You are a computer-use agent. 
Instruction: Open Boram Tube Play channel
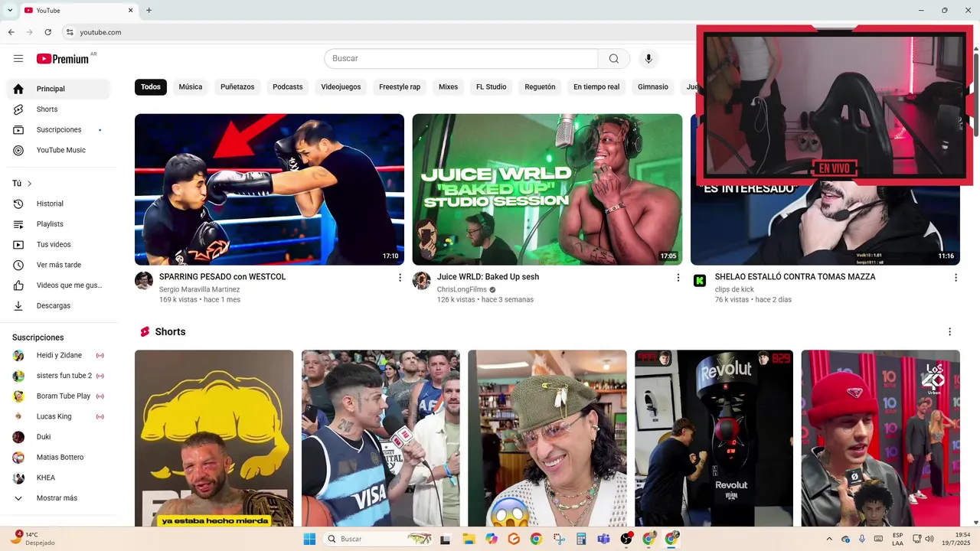click(58, 396)
